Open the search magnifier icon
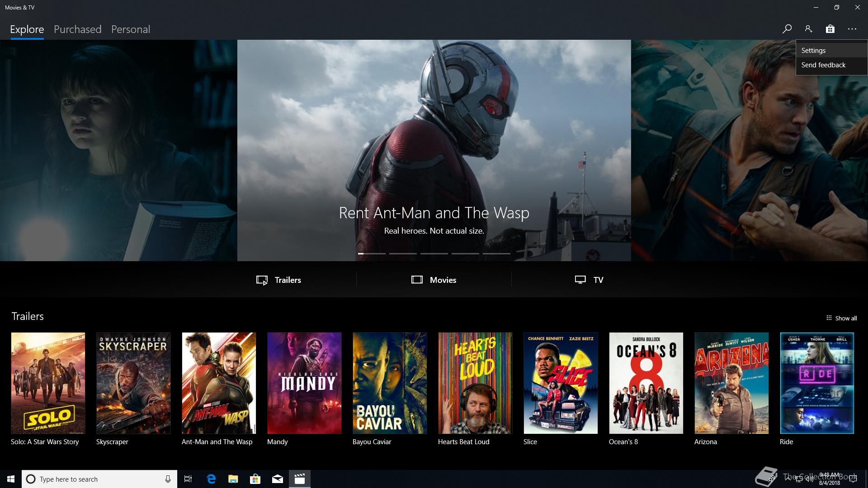 [x=787, y=29]
